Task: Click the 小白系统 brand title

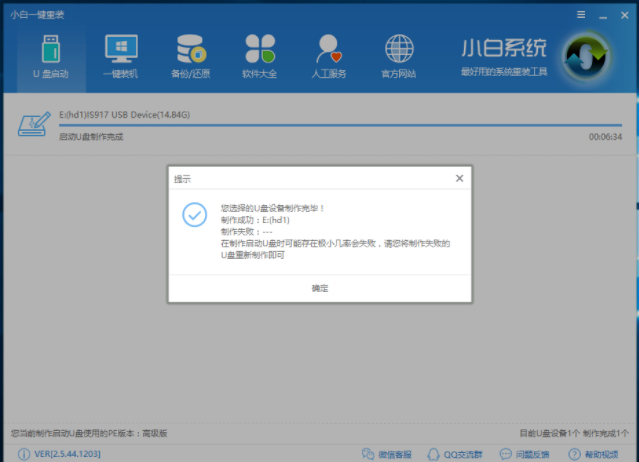Action: [x=504, y=49]
